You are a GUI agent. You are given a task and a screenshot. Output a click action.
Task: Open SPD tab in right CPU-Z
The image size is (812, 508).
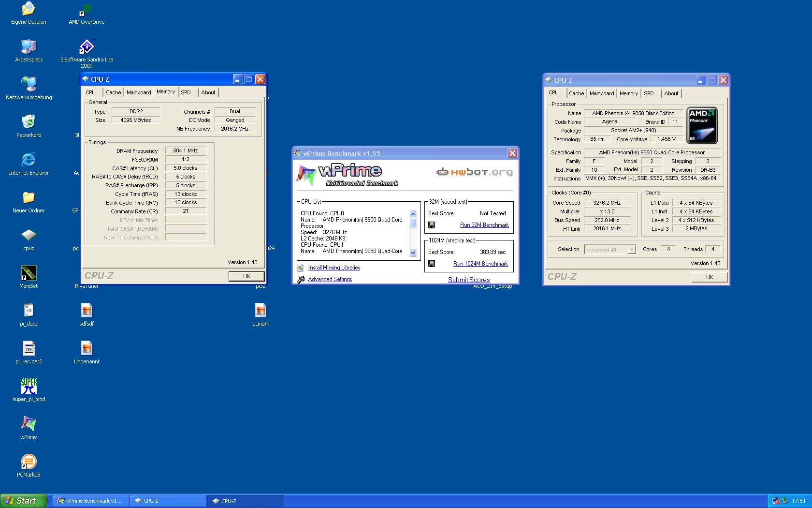(x=649, y=93)
